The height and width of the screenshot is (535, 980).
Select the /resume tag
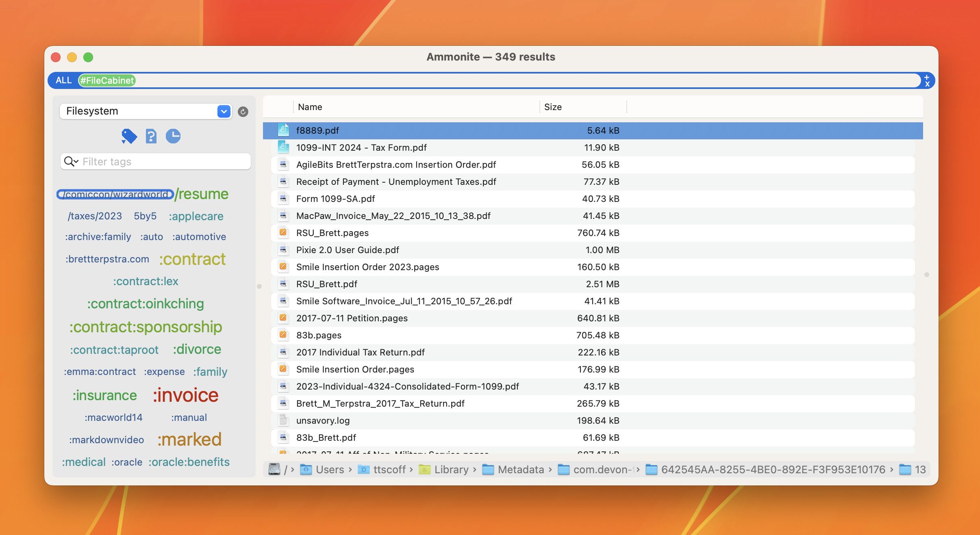(x=202, y=194)
